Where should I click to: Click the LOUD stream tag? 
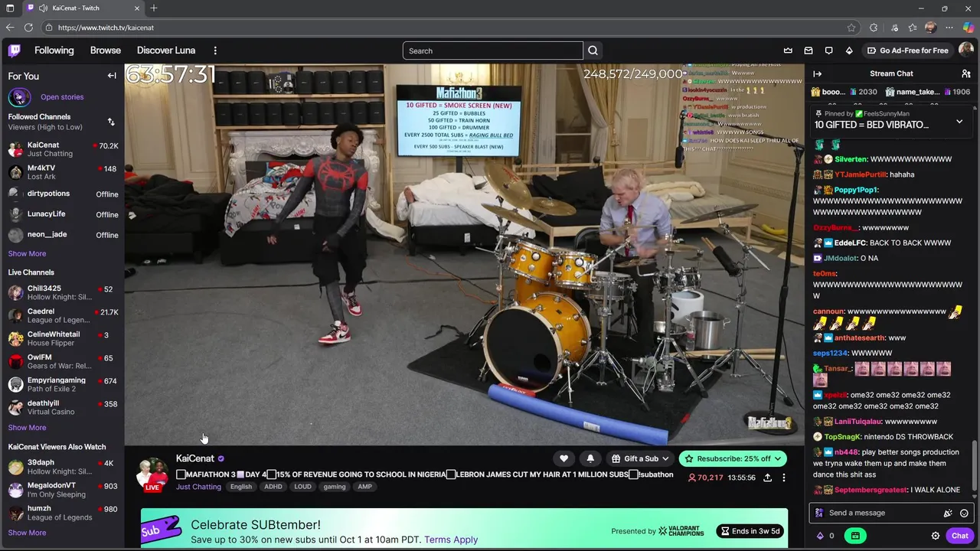303,487
